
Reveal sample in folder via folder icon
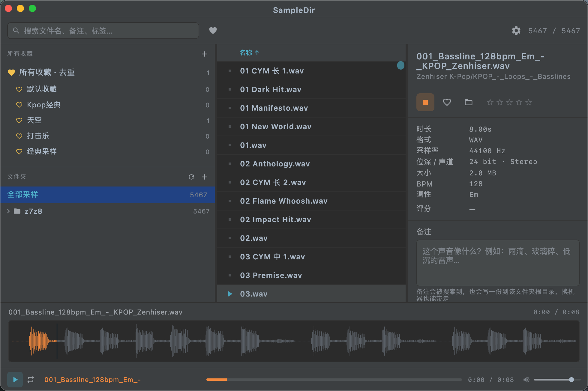(x=468, y=102)
